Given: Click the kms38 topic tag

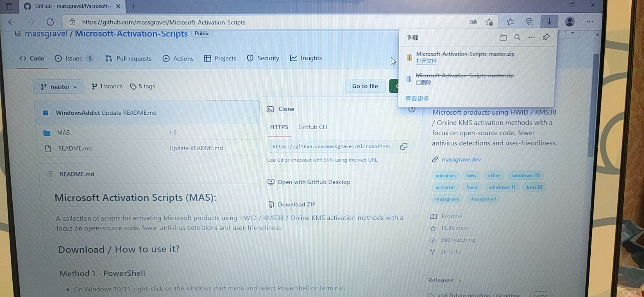Looking at the screenshot, I should point(534,187).
